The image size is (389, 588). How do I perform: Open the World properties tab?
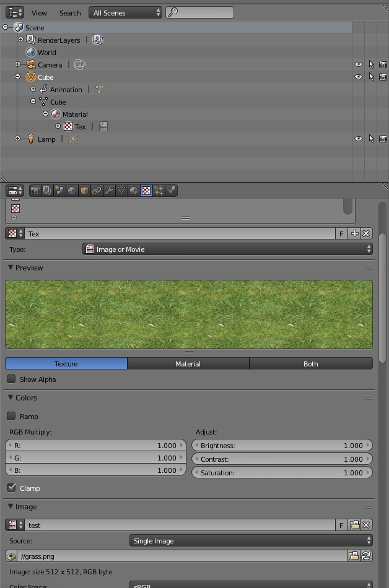[x=72, y=191]
